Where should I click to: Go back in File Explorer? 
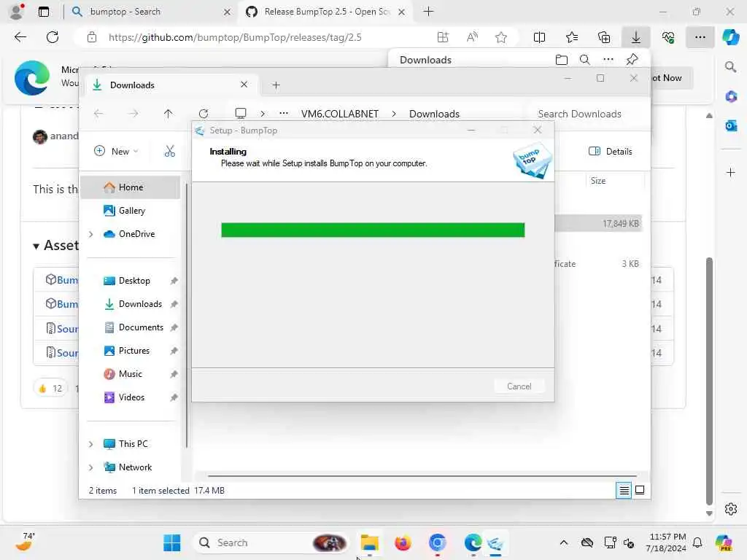(x=98, y=113)
